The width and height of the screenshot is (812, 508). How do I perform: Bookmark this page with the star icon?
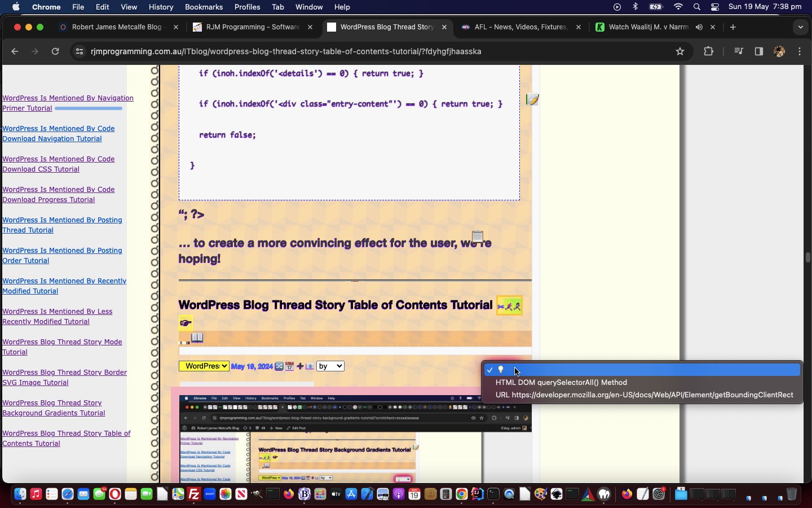pos(680,51)
